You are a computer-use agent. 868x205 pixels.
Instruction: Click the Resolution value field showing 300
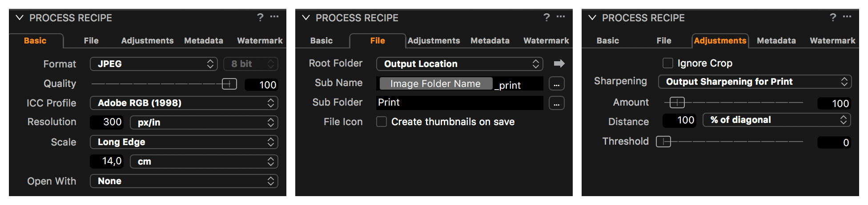point(107,122)
